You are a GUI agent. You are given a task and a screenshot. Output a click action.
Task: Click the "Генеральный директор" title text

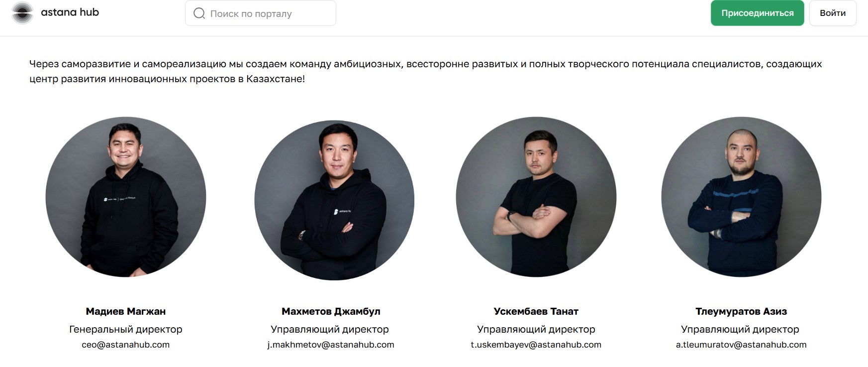click(x=126, y=329)
